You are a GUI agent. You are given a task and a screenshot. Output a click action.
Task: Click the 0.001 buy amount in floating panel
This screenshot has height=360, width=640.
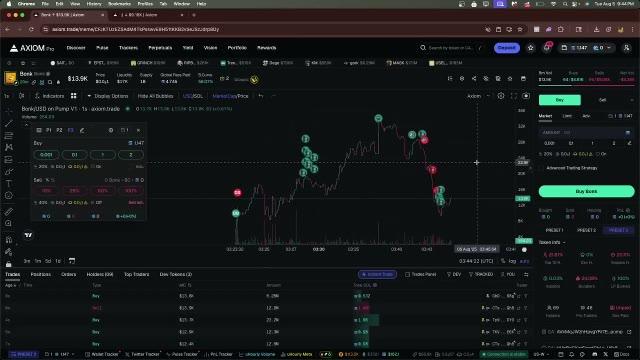[46, 155]
